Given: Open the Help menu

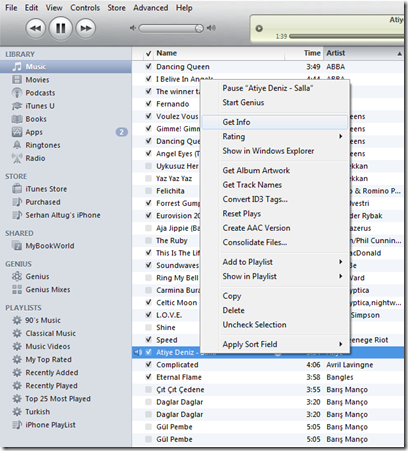Looking at the screenshot, I should tap(184, 8).
